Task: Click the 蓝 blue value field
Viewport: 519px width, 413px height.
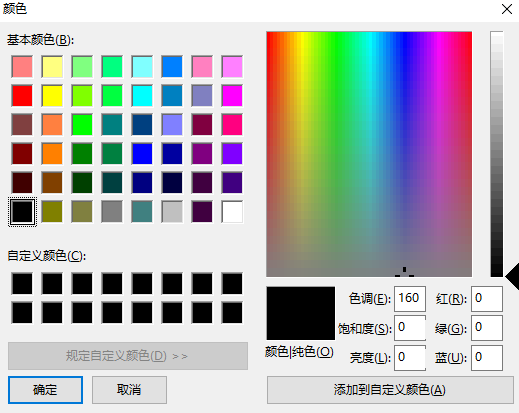Action: (x=487, y=358)
